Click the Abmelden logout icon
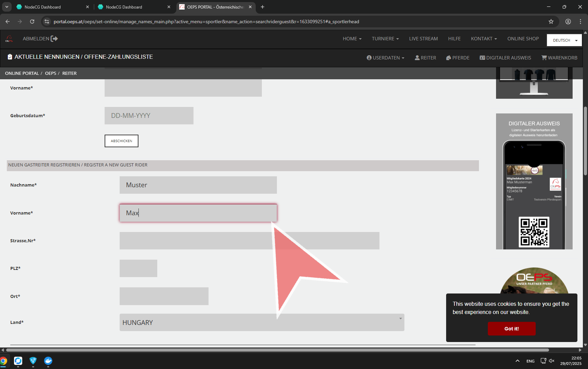This screenshot has height=369, width=588. 54,39
